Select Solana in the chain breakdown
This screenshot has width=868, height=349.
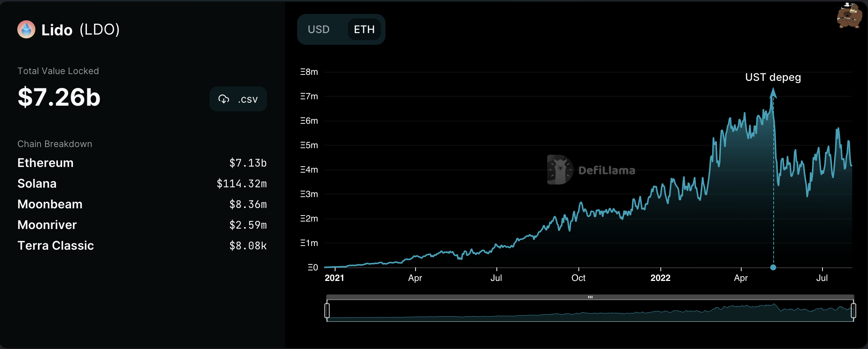(x=37, y=184)
